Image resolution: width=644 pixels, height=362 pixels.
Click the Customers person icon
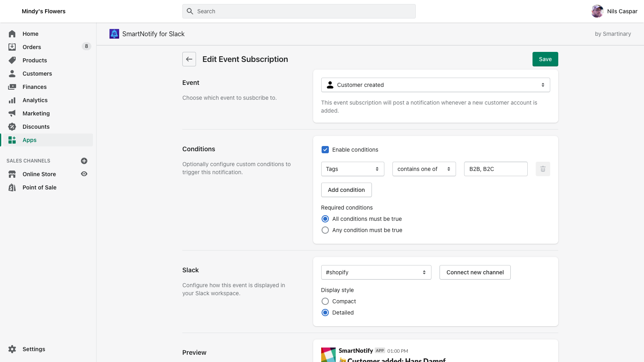point(12,74)
